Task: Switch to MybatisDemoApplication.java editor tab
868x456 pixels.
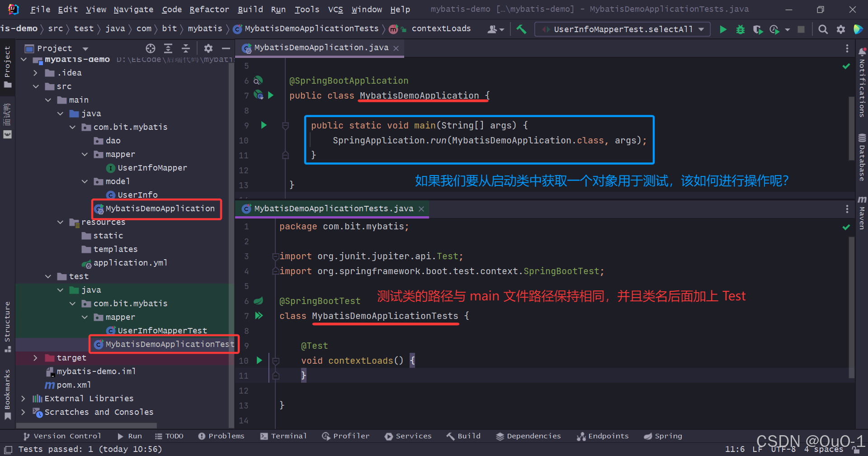Action: pos(321,47)
